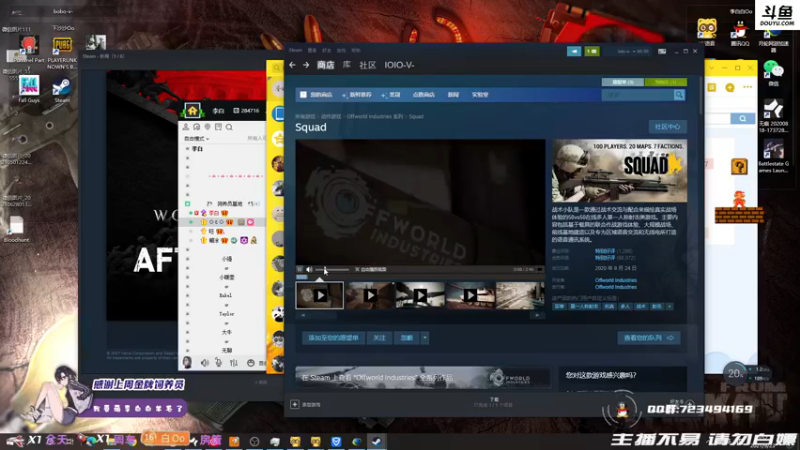Click the 第一人称射击 tag
Screen dimensions: 800x450
tap(584, 307)
